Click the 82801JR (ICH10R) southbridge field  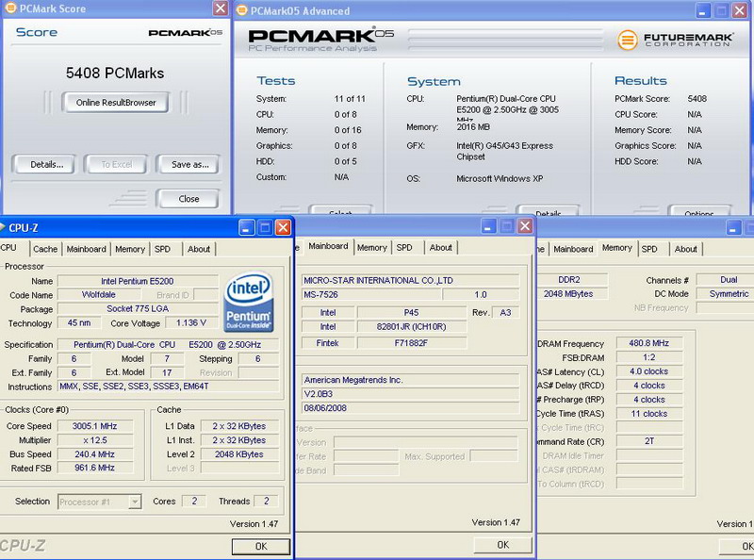(x=412, y=326)
